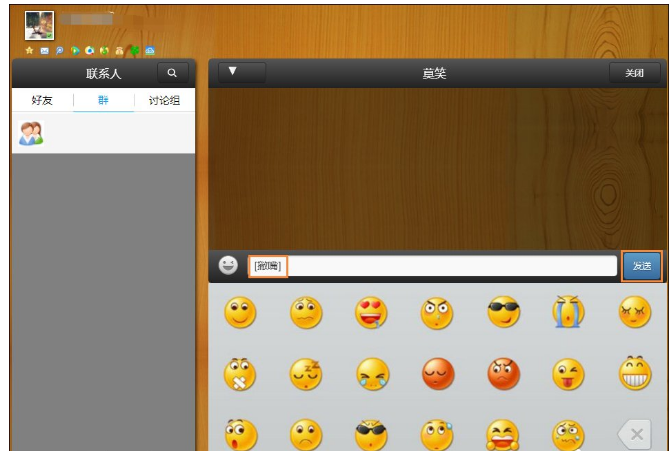Insert the sad frowning emoji

pos(306,435)
